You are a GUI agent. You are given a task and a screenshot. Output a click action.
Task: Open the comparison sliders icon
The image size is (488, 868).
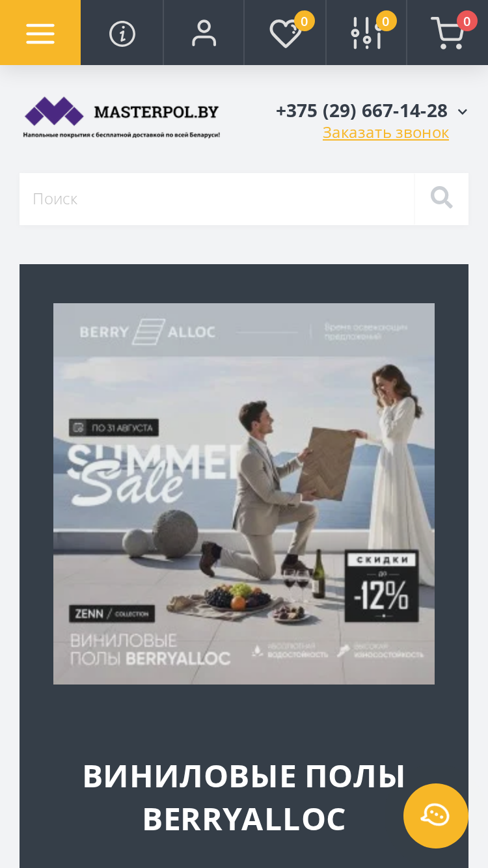[366, 33]
